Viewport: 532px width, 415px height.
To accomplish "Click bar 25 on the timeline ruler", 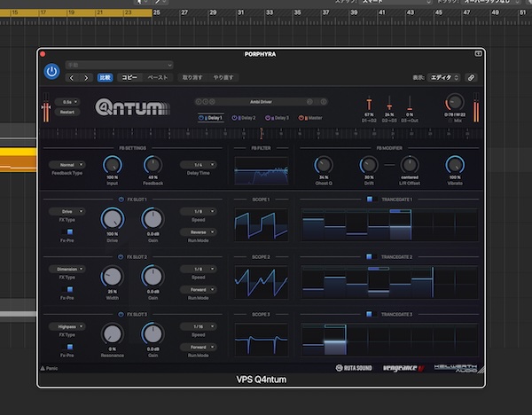I will (156, 12).
